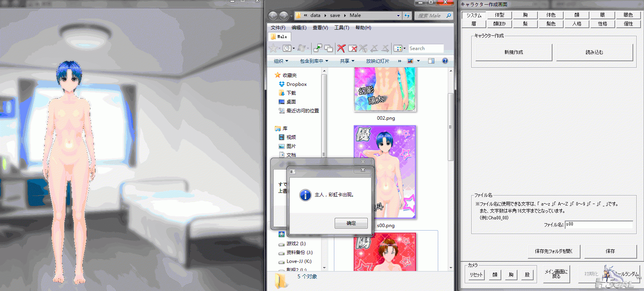
Task: Click 放映幻灯片 slideshow command
Action: pos(377,61)
